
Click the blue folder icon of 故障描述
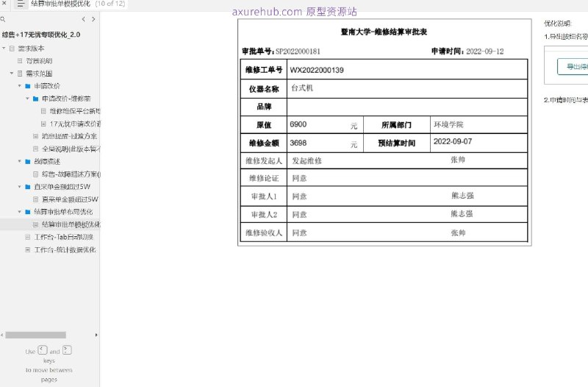(x=27, y=161)
